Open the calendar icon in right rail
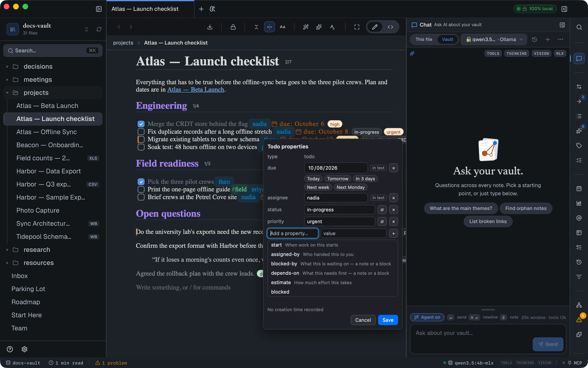Screen dimensions: 588x368 point(579,188)
